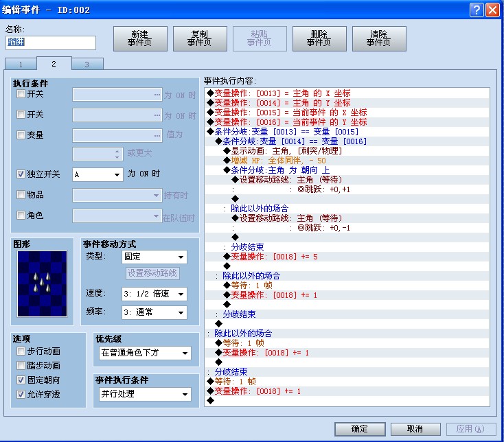Viewport: 504px width, 442px height.
Task: Select command 变量操作 [0018] += 5
Action: point(347,257)
